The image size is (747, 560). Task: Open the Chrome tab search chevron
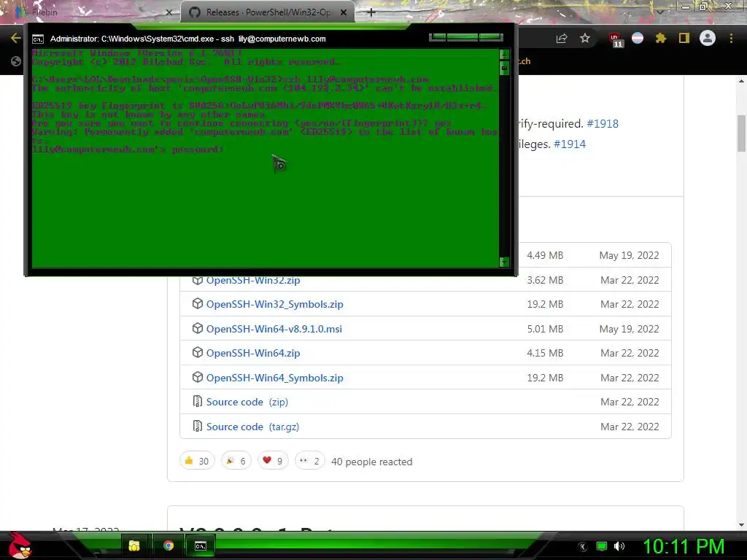pyautogui.click(x=660, y=12)
